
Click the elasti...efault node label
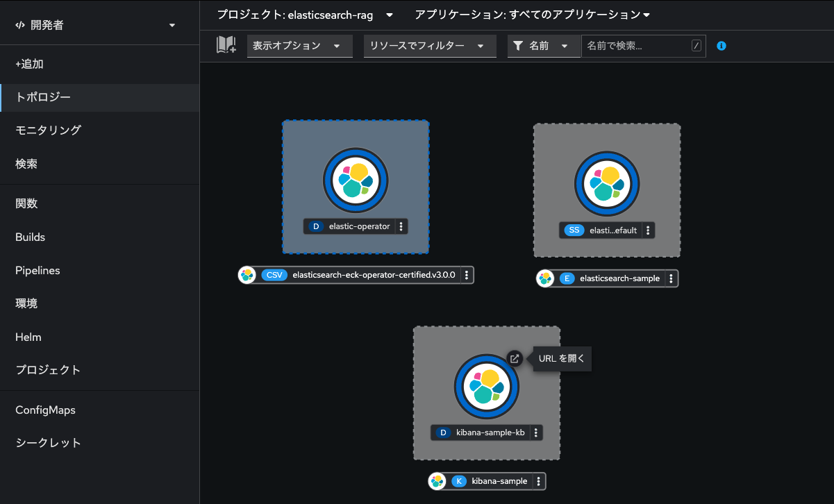(613, 230)
